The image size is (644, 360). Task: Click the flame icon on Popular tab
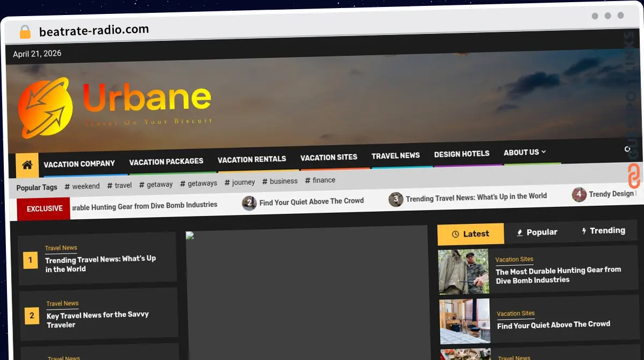519,233
